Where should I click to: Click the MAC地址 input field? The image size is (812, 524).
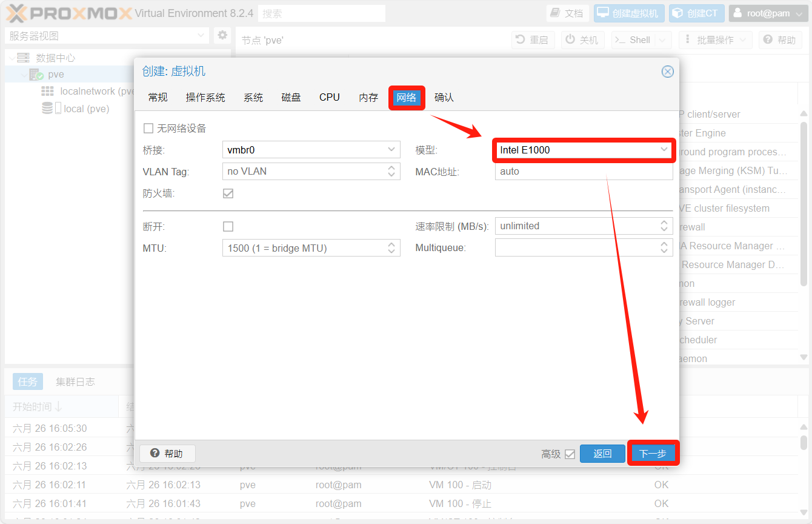click(583, 172)
